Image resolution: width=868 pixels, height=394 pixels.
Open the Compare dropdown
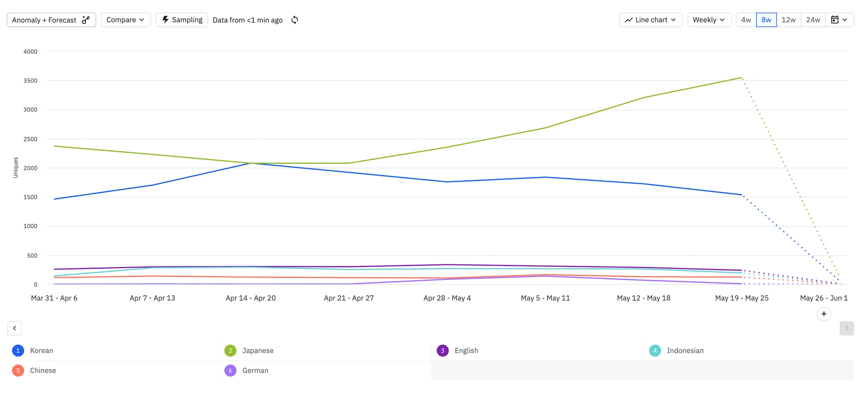point(125,20)
